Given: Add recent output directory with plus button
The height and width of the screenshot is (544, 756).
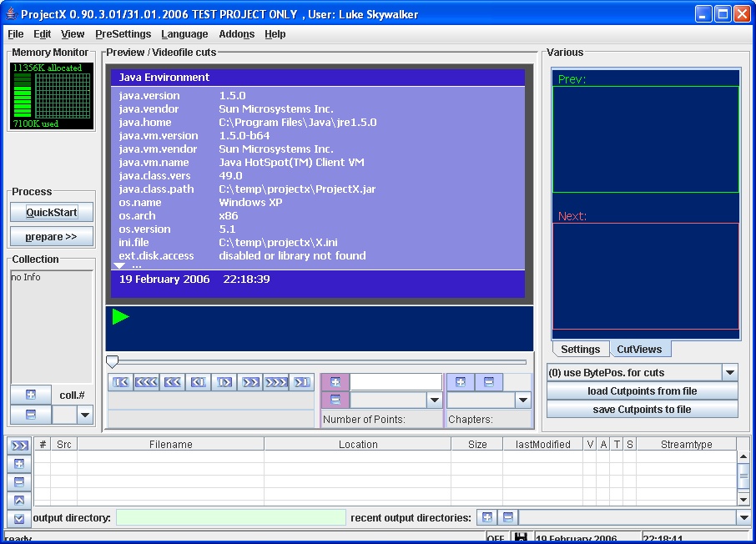Looking at the screenshot, I should [x=487, y=517].
